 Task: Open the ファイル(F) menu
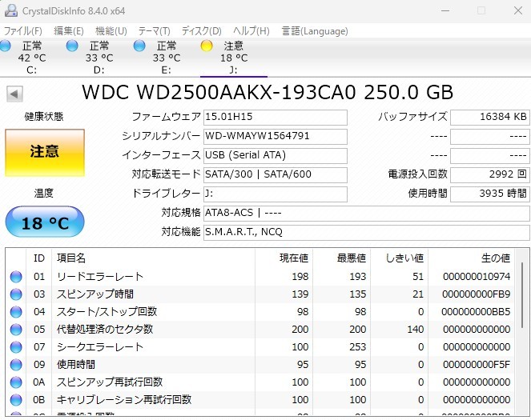[x=23, y=31]
